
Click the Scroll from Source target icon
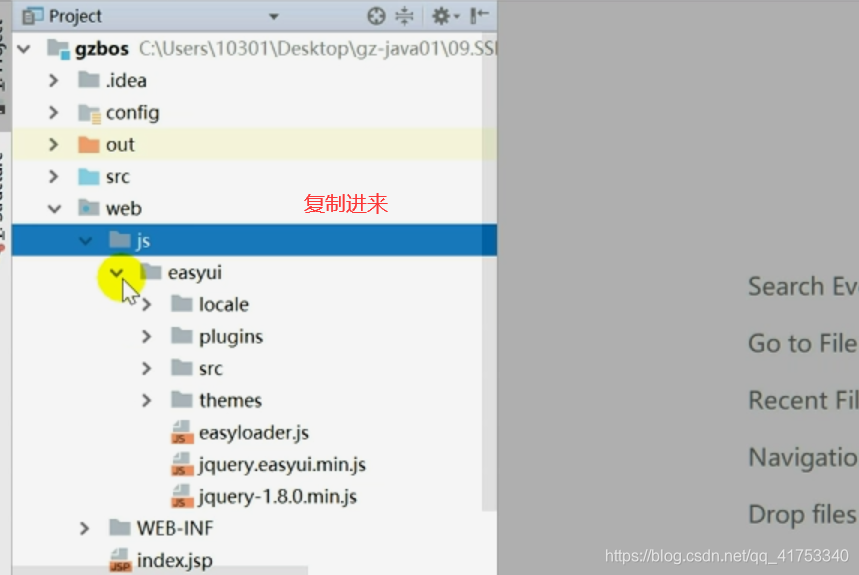coord(376,16)
